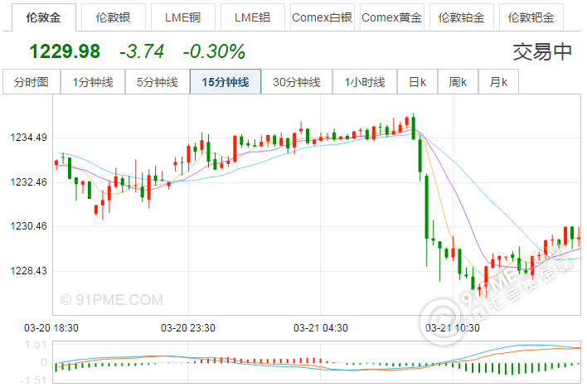587x392 pixels.
Task: Select the 伦敦钯金 tab
Action: 531,17
